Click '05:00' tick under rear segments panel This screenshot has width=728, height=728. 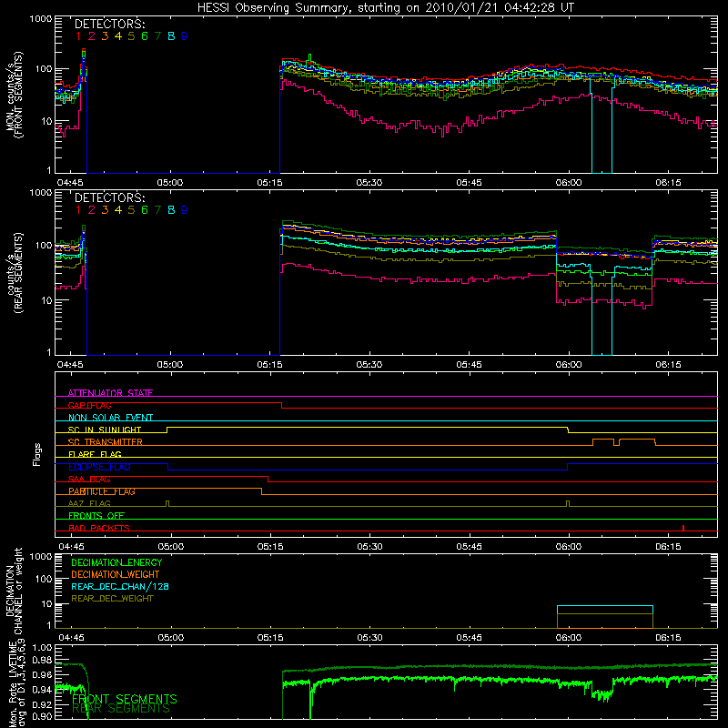coord(170,365)
